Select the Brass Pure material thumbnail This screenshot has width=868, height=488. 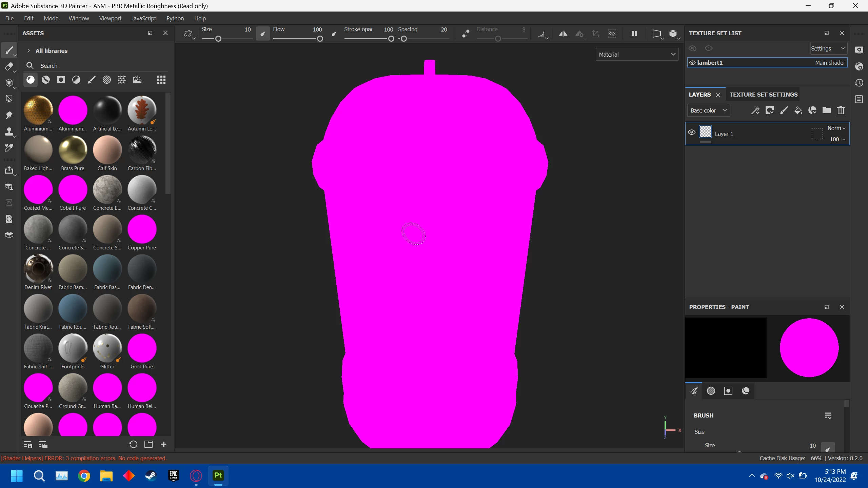(73, 150)
